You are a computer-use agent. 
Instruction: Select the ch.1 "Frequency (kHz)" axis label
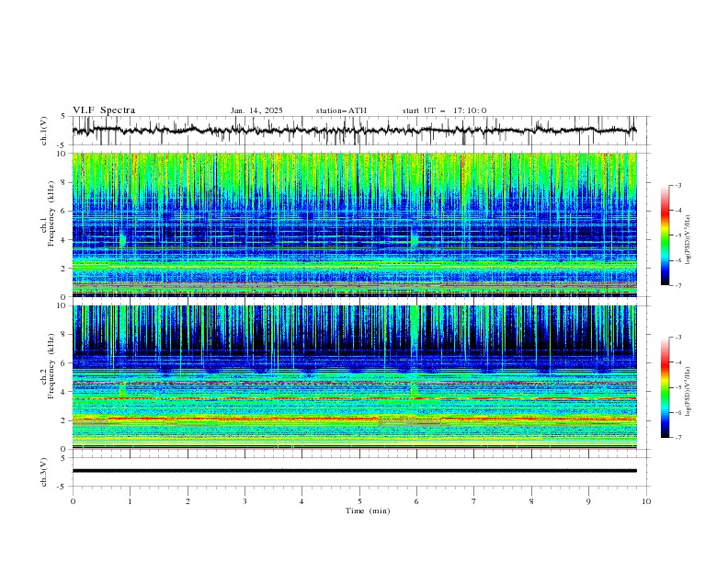51,213
